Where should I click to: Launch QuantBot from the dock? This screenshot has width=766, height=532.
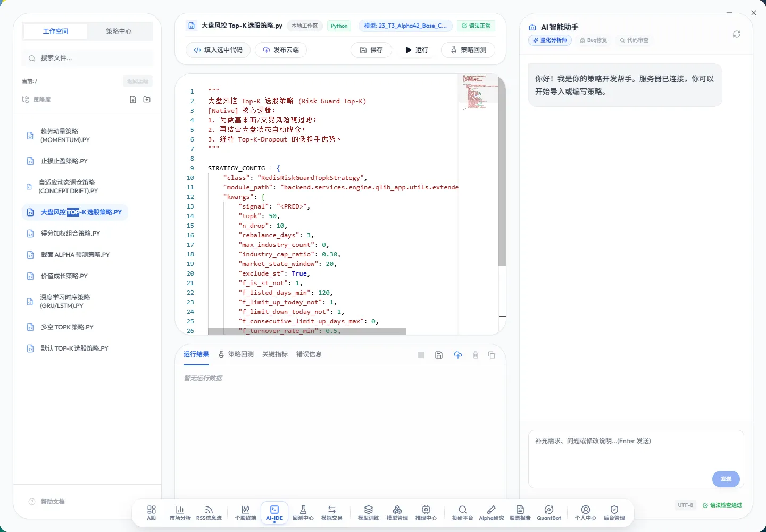click(x=549, y=513)
